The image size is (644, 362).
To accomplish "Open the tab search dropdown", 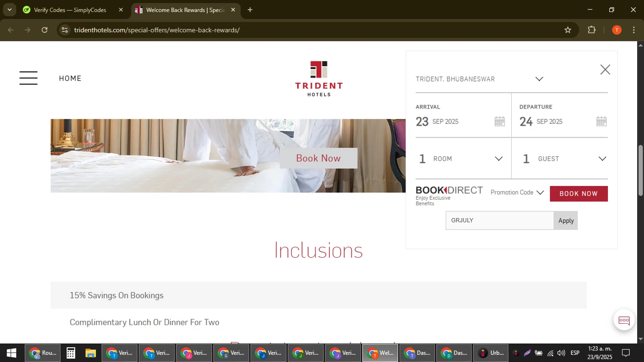I will tap(9, 10).
